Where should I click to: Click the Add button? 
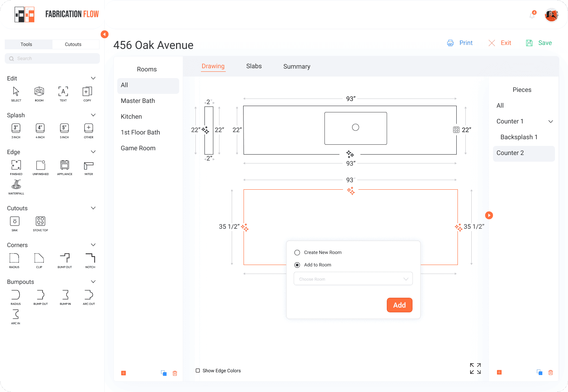pos(399,305)
